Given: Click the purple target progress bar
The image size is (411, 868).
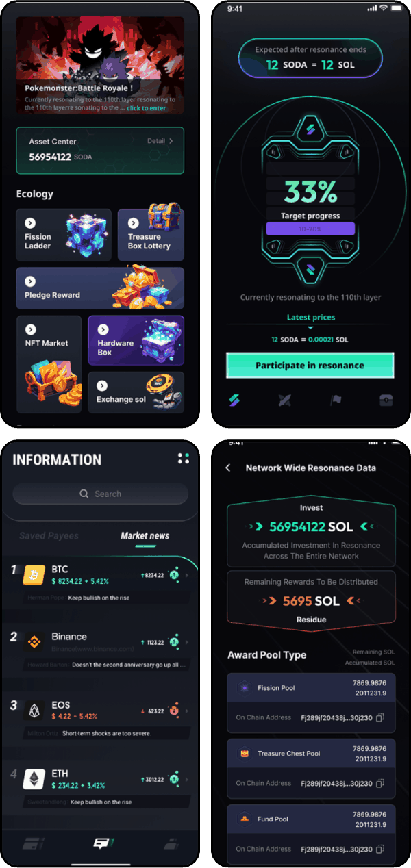Looking at the screenshot, I should click(x=310, y=229).
